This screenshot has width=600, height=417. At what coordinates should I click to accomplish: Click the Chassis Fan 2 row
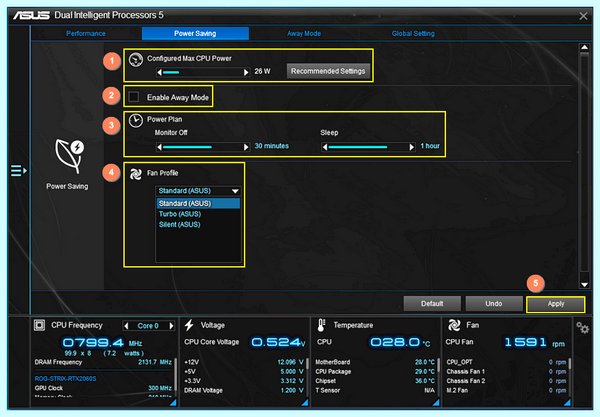point(506,381)
